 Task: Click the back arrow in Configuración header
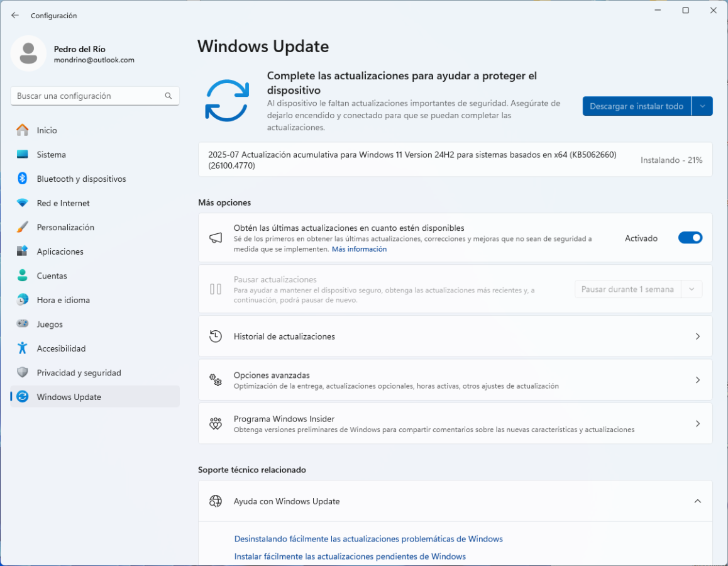point(15,15)
